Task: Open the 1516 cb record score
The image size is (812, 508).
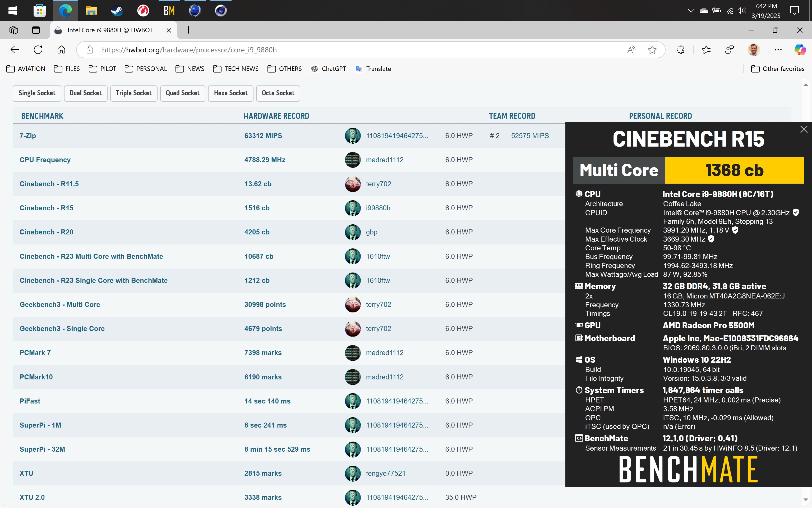Action: [x=257, y=208]
